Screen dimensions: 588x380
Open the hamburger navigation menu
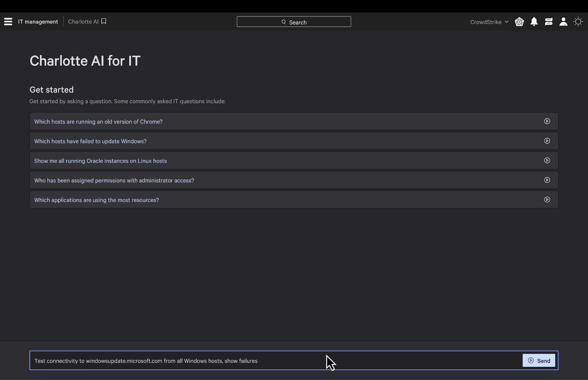coord(8,22)
